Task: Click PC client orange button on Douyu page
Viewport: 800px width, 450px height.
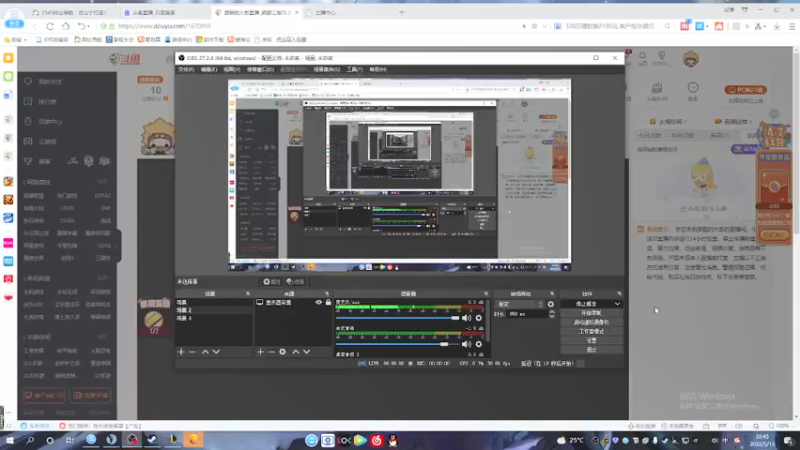Action: pos(745,90)
